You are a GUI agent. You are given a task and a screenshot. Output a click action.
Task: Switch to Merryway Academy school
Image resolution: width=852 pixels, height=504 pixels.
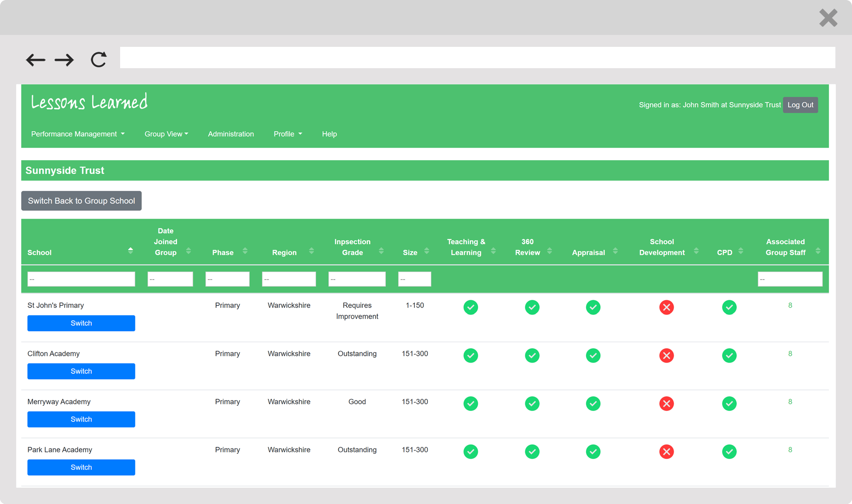[x=81, y=419]
